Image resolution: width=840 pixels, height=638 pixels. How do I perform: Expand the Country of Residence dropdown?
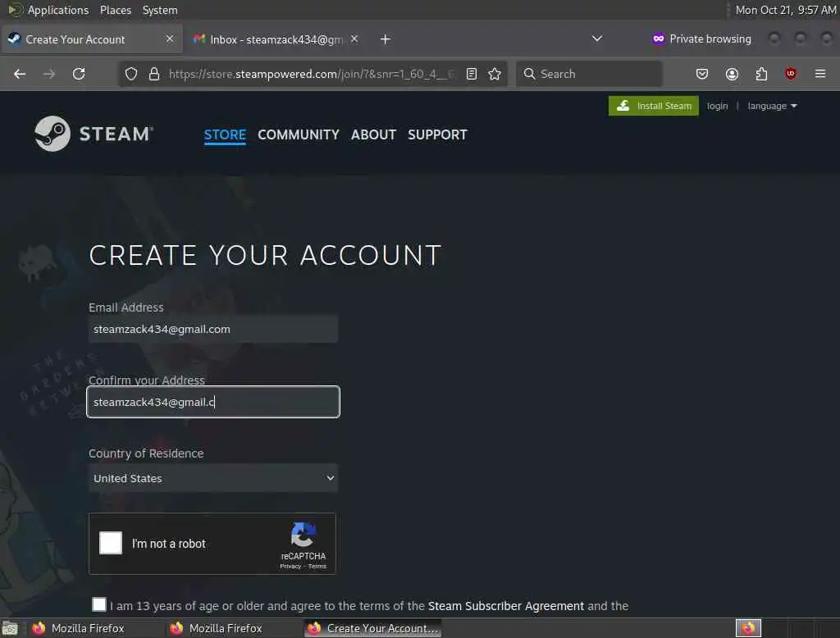click(213, 478)
